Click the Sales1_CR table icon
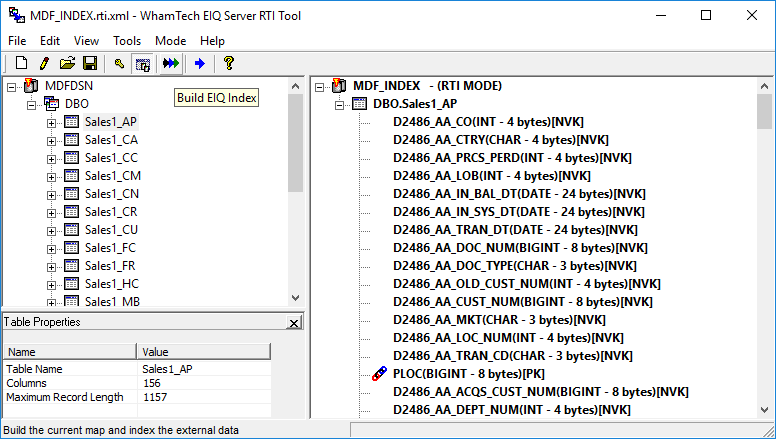This screenshot has width=776, height=439. (72, 212)
